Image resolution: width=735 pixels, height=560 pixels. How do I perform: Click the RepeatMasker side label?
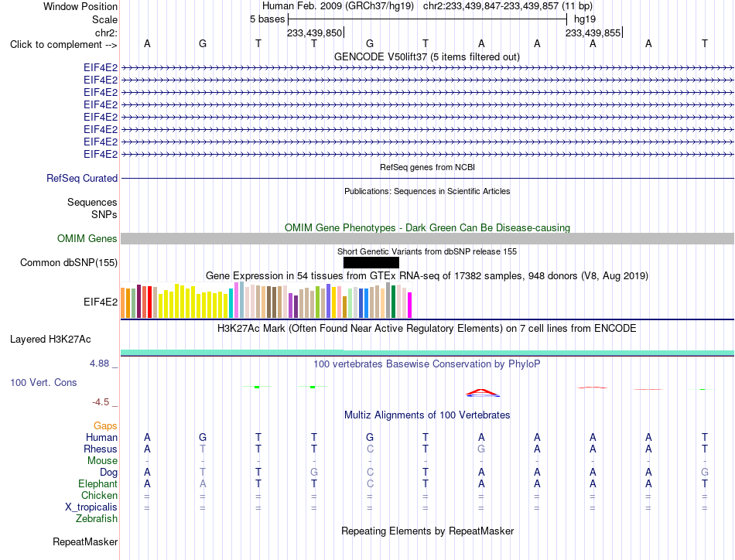tap(85, 541)
